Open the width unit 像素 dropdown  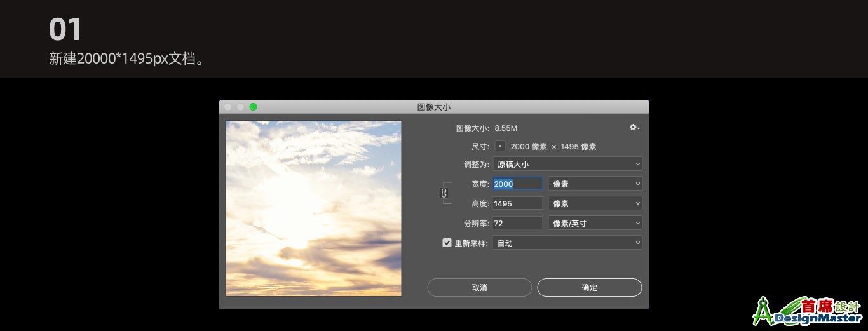click(x=595, y=184)
